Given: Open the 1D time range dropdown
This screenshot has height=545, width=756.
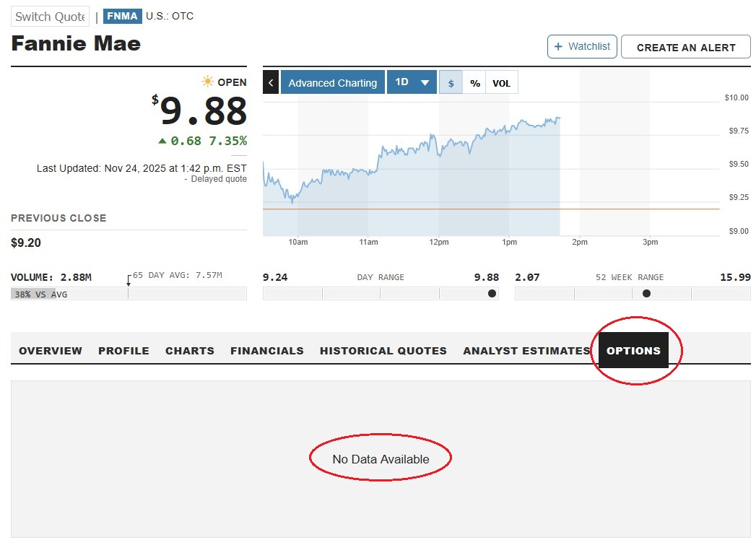Looking at the screenshot, I should (412, 82).
